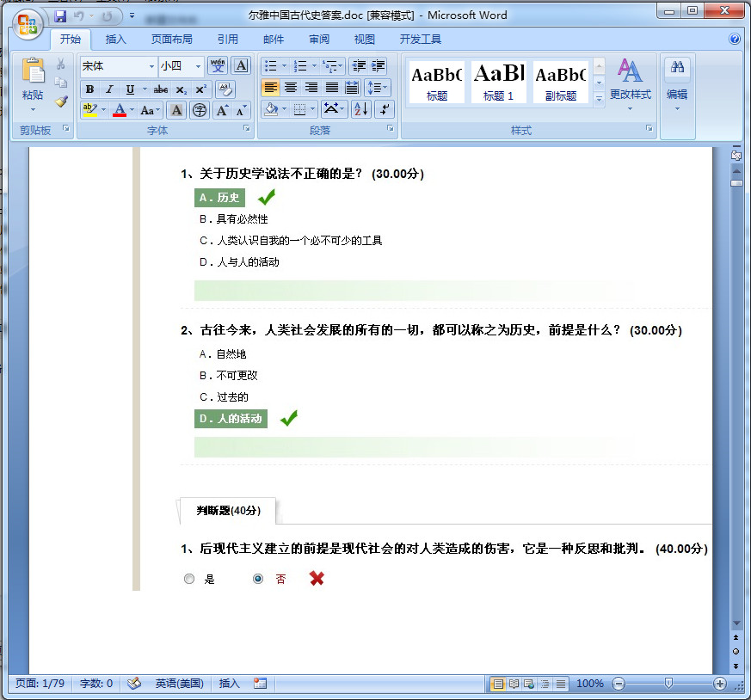Select the 是 radio button
751x700 pixels.
coord(189,579)
